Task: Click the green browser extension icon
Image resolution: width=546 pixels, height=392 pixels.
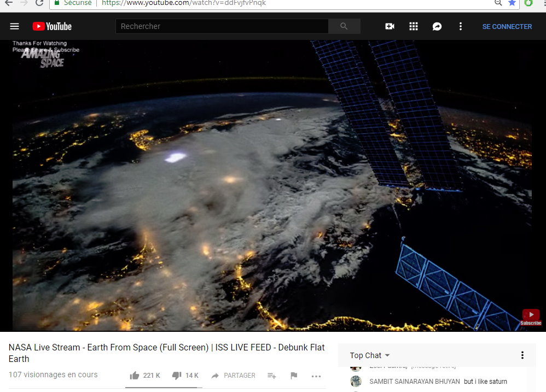Action: [528, 3]
